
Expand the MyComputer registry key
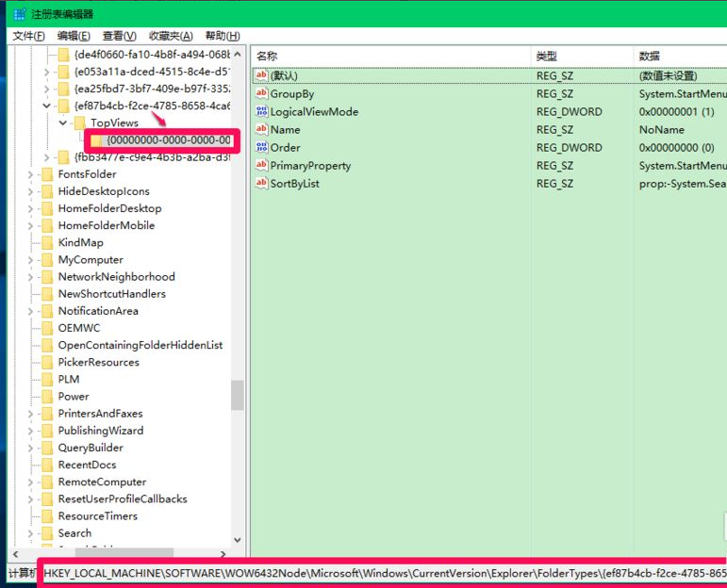tap(31, 260)
